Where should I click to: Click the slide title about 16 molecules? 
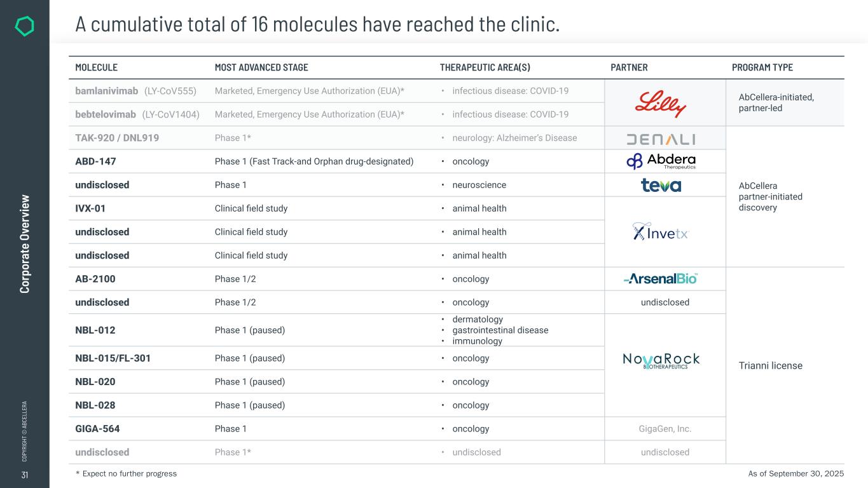(x=317, y=24)
